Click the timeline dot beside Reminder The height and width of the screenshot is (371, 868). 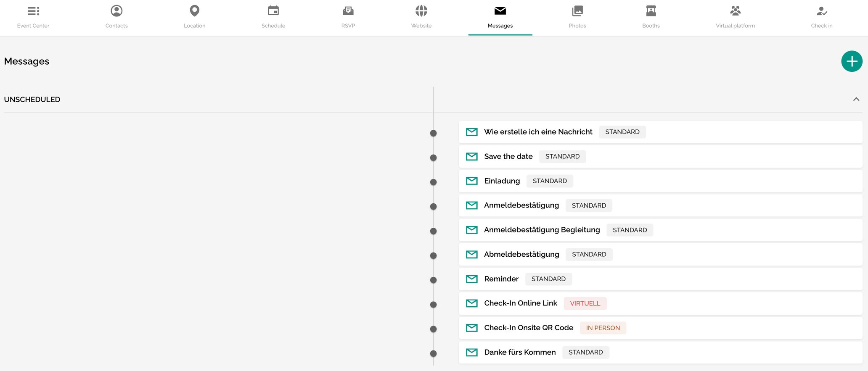(433, 280)
